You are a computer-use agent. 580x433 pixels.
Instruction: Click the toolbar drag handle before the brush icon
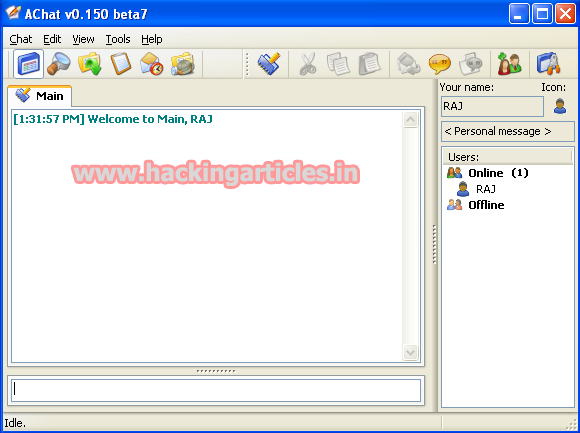(247, 64)
